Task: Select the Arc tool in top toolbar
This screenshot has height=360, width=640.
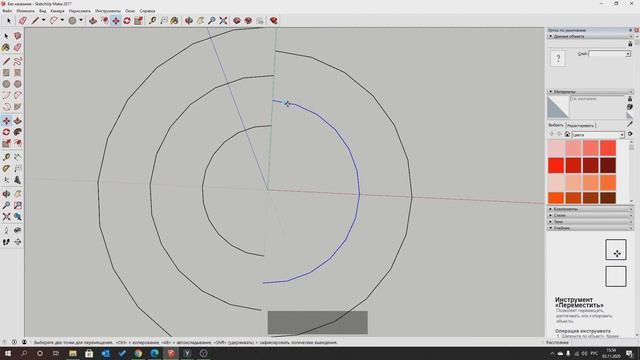Action: tap(53, 20)
